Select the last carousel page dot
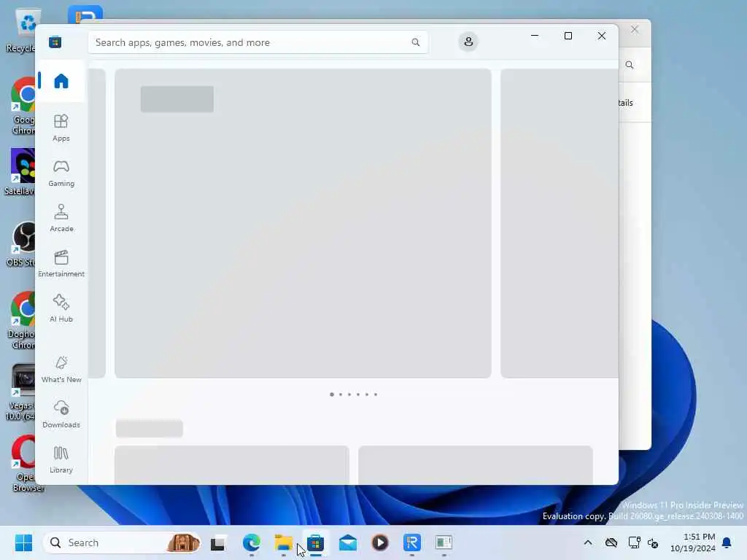Screen dimensions: 747x560 point(376,394)
